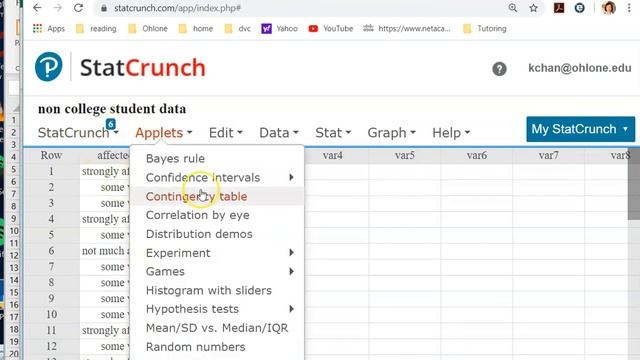Expand Hypothesis tests submenu

(217, 309)
